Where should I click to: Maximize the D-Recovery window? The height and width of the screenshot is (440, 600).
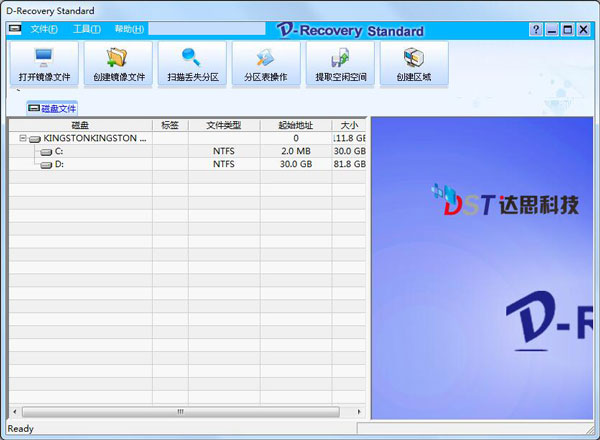[567, 29]
